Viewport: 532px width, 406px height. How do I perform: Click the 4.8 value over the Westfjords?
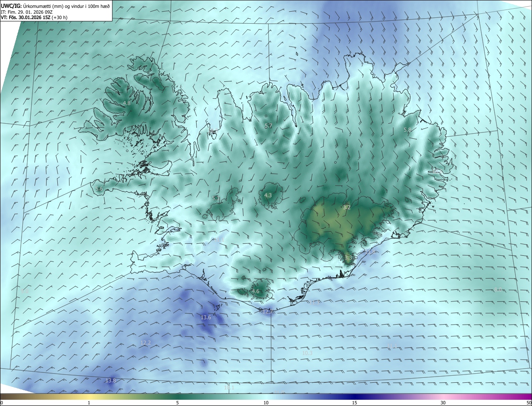[127, 103]
